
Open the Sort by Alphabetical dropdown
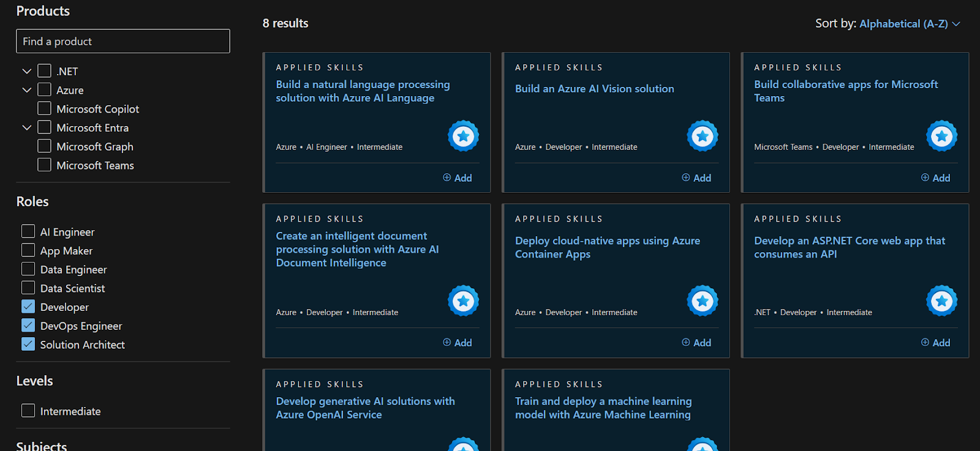910,24
